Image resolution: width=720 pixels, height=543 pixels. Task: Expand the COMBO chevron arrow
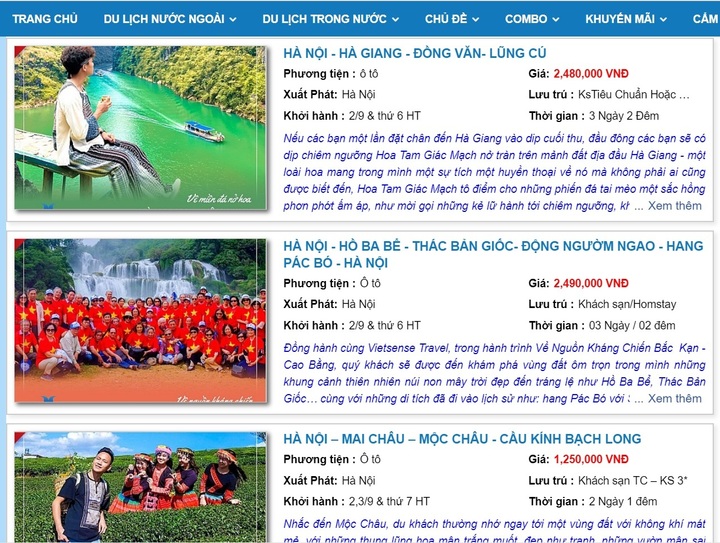pos(556,19)
